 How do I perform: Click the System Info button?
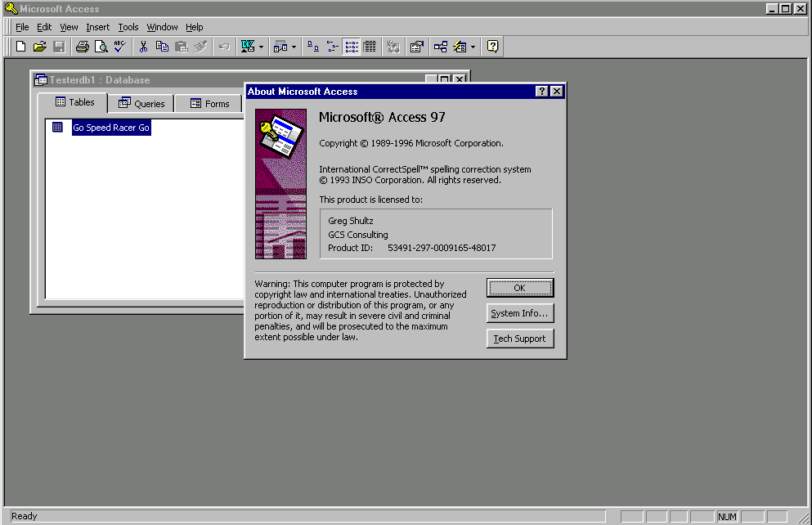(519, 313)
